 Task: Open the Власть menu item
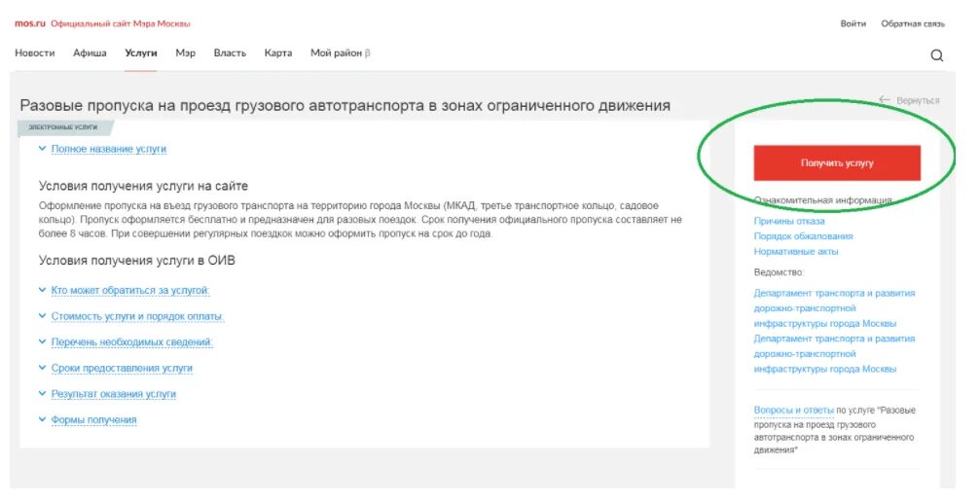230,54
